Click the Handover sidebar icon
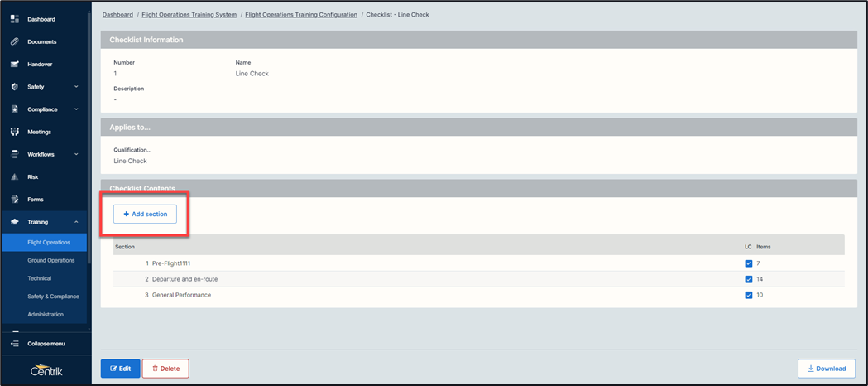 coord(15,65)
